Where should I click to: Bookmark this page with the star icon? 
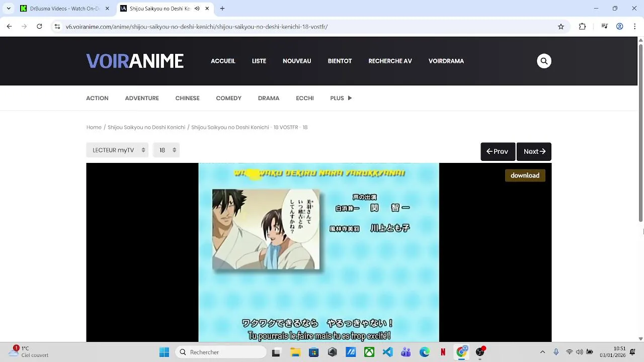click(561, 27)
